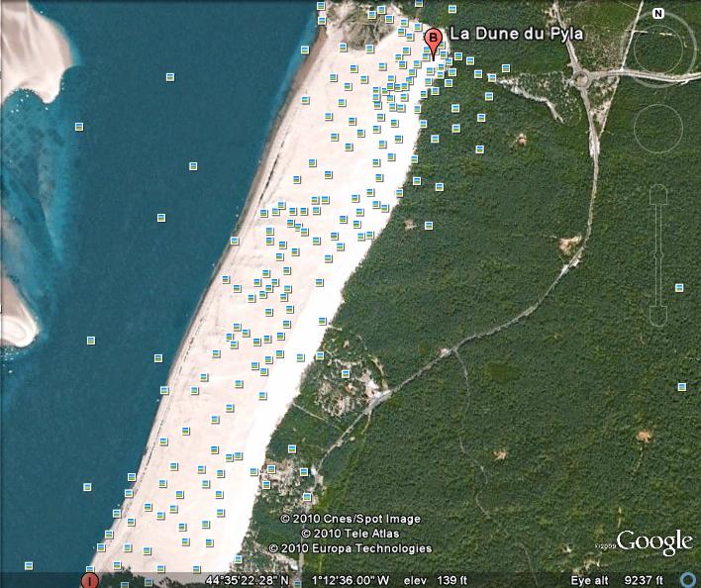Viewport: 701px width, 588px height.
Task: Click the zoom slider handle
Action: (658, 256)
